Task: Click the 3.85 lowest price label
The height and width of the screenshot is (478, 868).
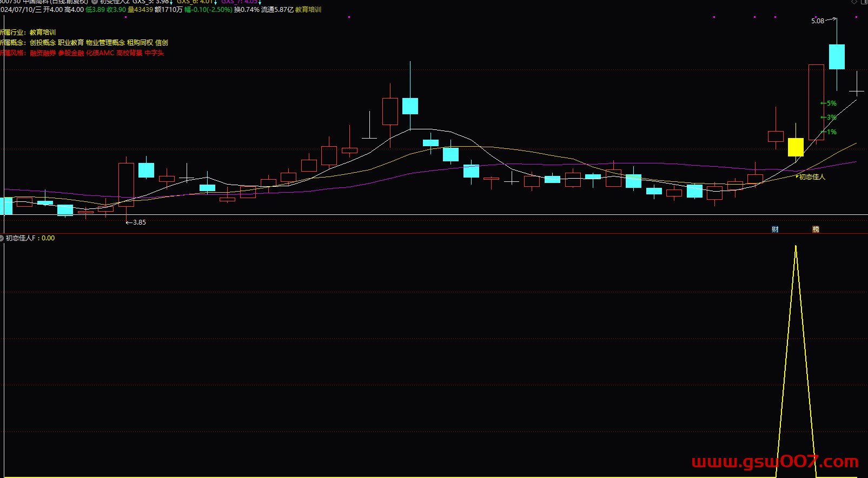Action: point(140,222)
